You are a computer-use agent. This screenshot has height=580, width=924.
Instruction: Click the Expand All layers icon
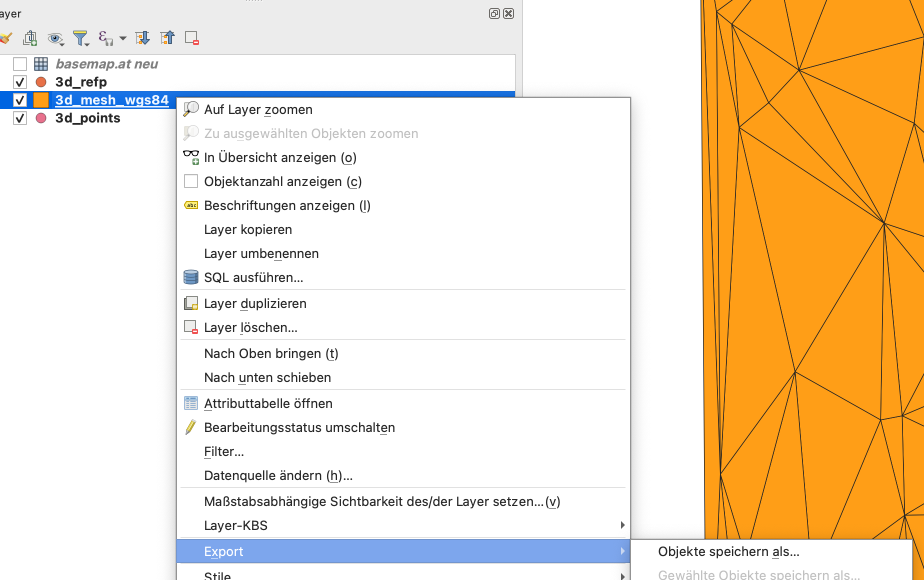coord(142,38)
